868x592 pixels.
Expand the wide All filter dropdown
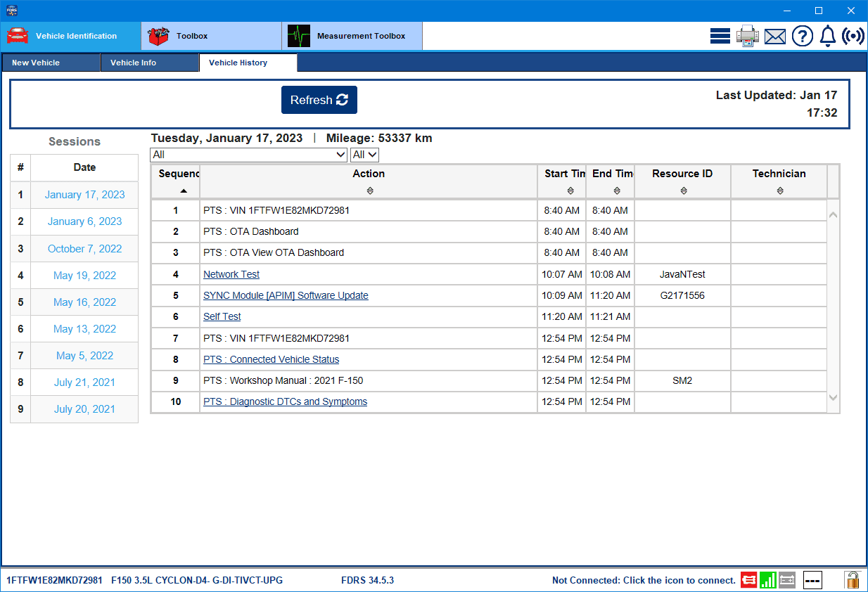[x=248, y=155]
